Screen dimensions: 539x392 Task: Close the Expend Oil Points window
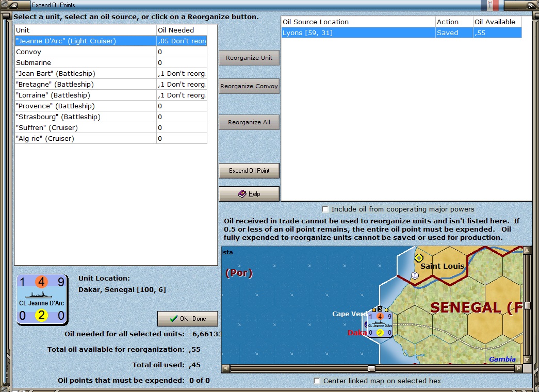tap(530, 5)
